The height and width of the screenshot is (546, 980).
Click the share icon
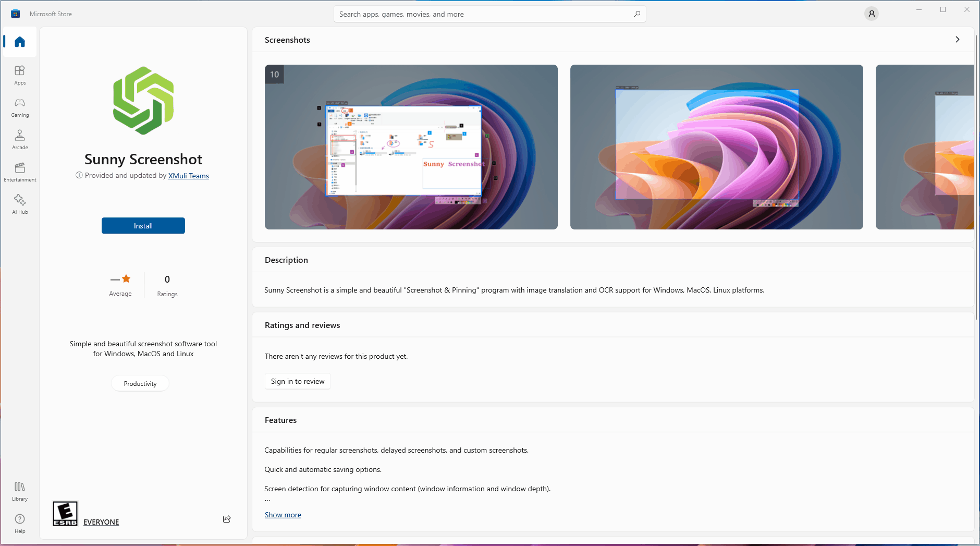click(227, 519)
